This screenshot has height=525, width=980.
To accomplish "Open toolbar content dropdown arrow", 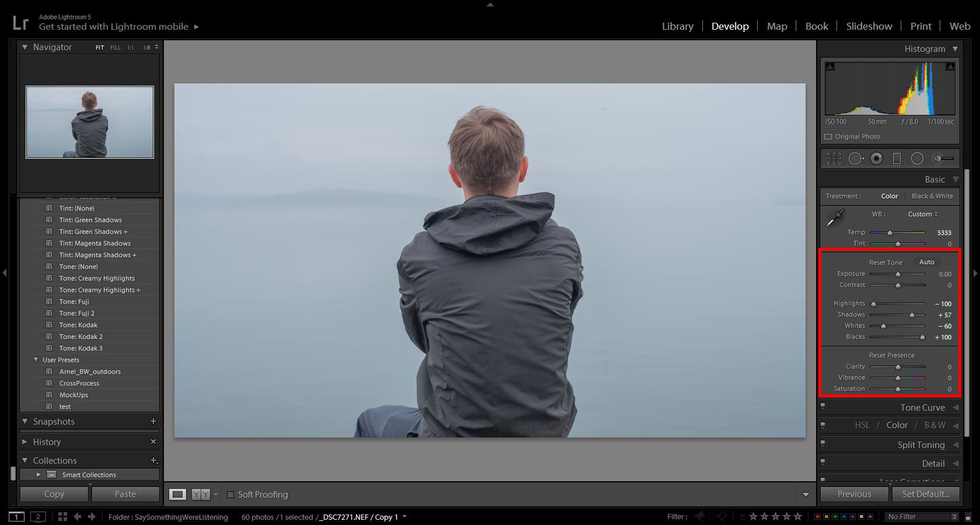I will tap(806, 495).
